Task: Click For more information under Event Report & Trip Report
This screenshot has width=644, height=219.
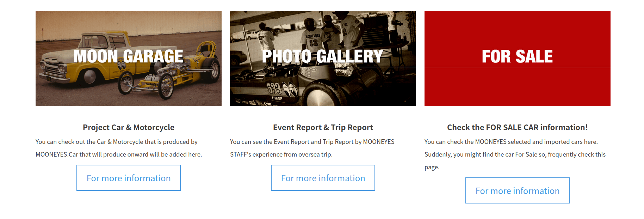Action: pyautogui.click(x=323, y=178)
